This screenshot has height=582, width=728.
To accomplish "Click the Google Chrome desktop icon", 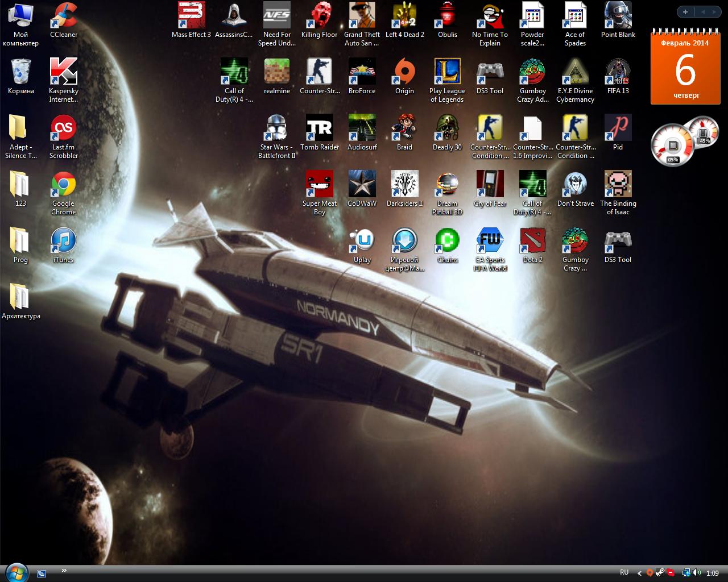I will (63, 185).
